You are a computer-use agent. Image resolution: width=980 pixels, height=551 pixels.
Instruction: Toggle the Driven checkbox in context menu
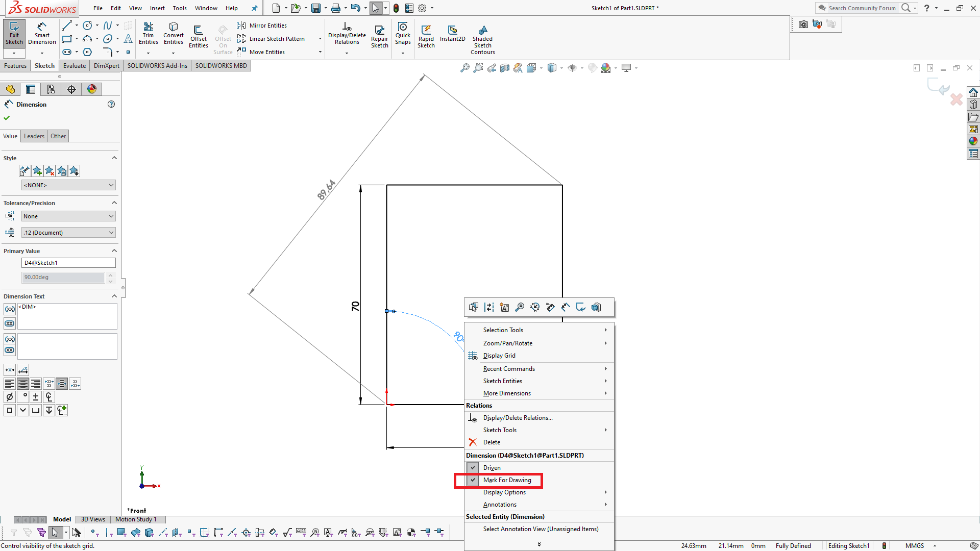click(473, 468)
